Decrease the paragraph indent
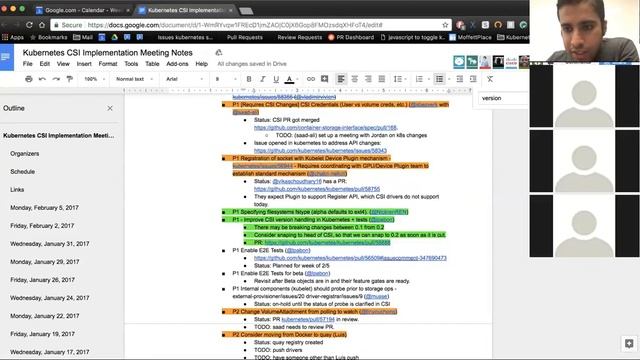This screenshot has height=360, width=640. coord(460,79)
